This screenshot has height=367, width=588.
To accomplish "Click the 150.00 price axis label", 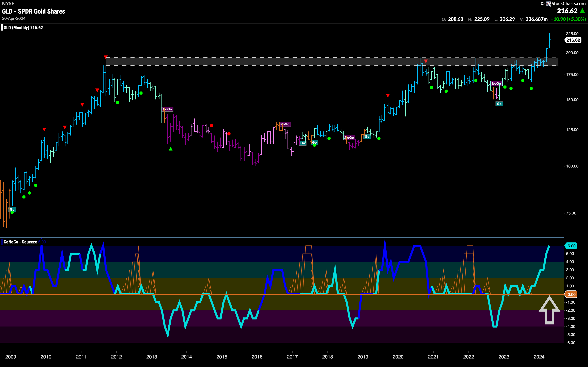I will point(572,100).
